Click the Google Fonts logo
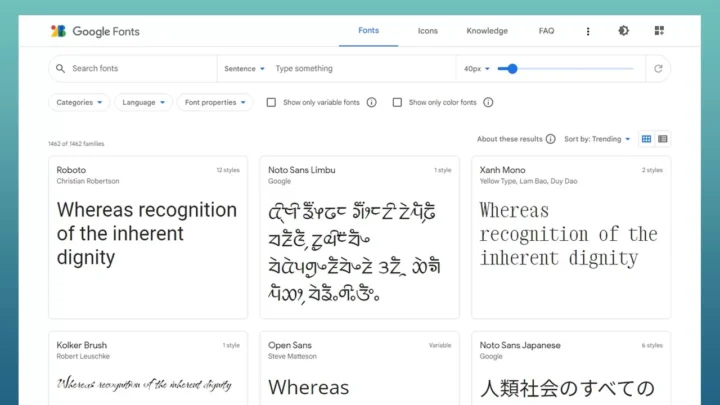 [95, 31]
